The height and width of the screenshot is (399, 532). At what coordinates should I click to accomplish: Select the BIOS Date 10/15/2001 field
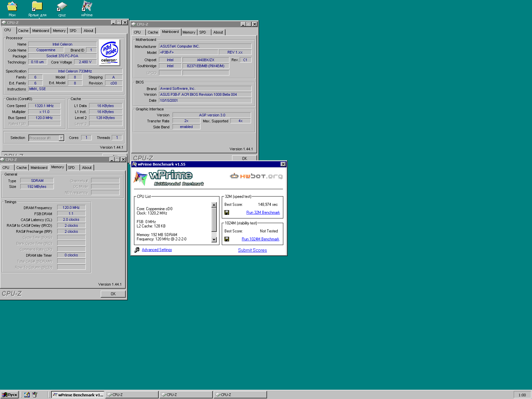[205, 100]
